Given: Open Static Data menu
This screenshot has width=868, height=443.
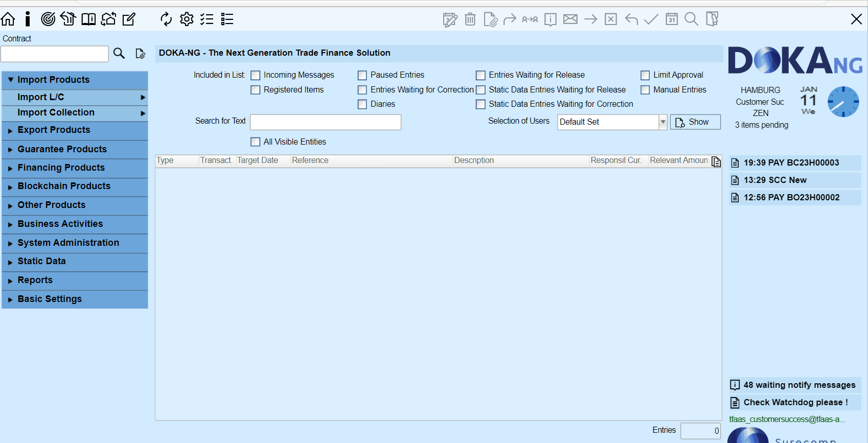Looking at the screenshot, I should click(x=75, y=262).
